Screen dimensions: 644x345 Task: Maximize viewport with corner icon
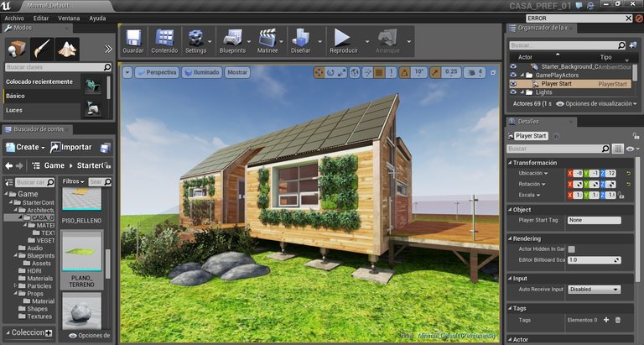tap(493, 73)
